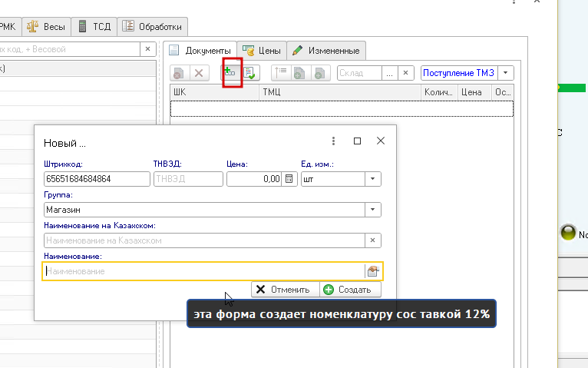Image resolution: width=588 pixels, height=368 pixels.
Task: Click the Ед. изм. field showing шт
Action: [333, 179]
